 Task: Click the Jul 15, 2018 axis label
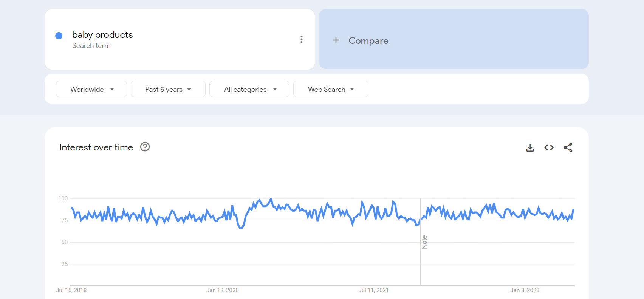pos(71,290)
